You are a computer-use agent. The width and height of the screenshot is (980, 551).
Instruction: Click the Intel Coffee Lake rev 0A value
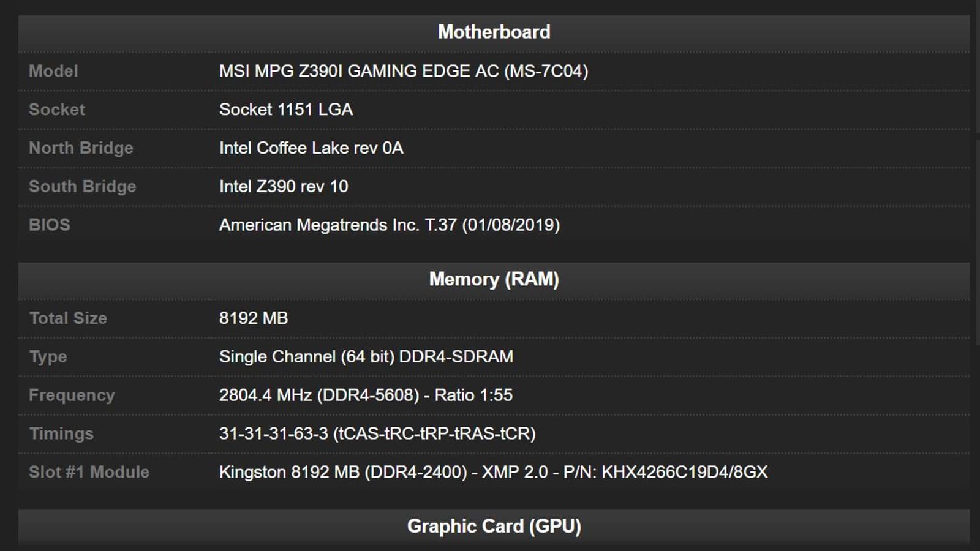click(311, 148)
